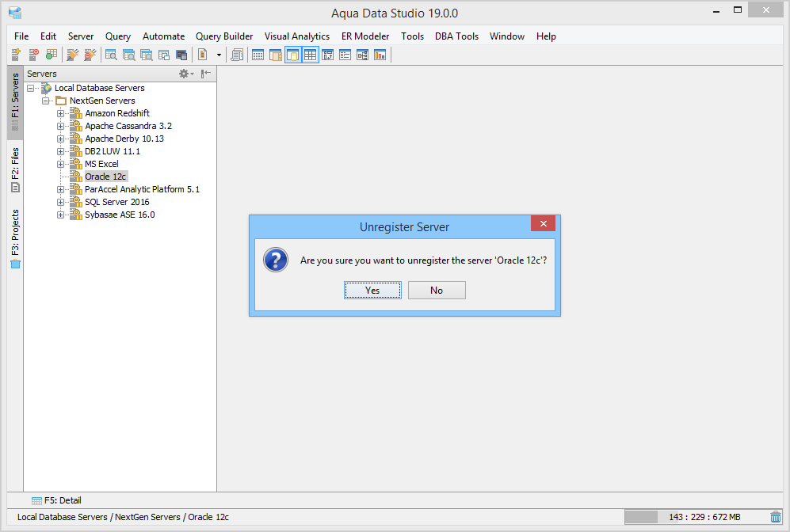Click the status path 'Local Database Servers / NextGen Servers / Oracle 12c'
Viewport: 790px width, 532px height.
[x=123, y=517]
